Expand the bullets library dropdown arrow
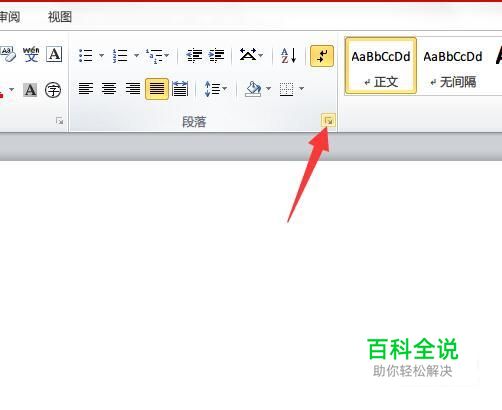Viewport: 502px width, 410px height. tap(101, 55)
